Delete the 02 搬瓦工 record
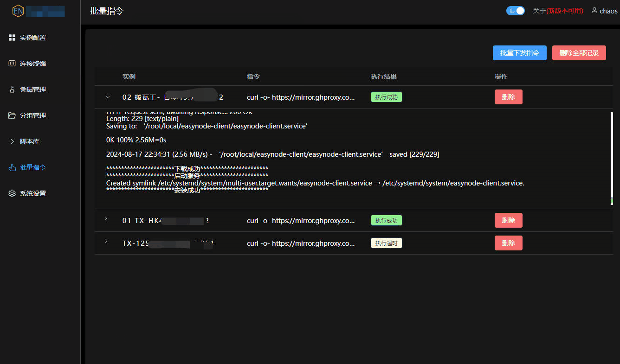Viewport: 620px width, 364px height. pos(509,97)
